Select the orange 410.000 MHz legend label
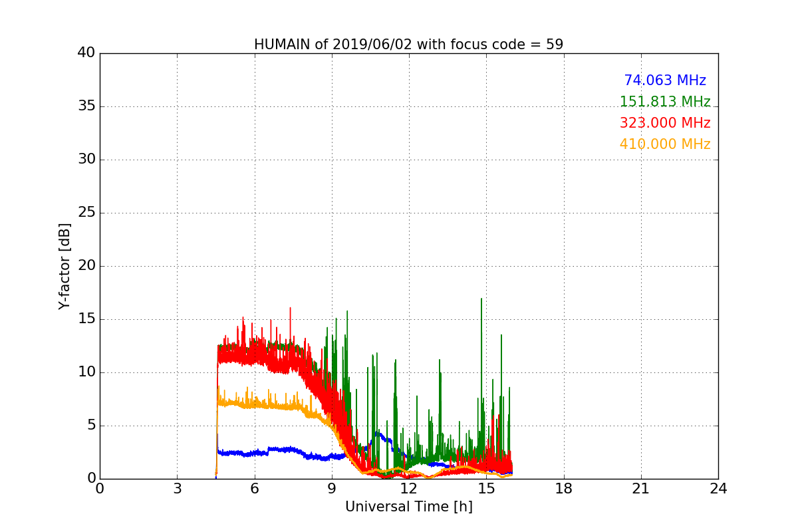Screen dimensions: 798x532 [665, 144]
